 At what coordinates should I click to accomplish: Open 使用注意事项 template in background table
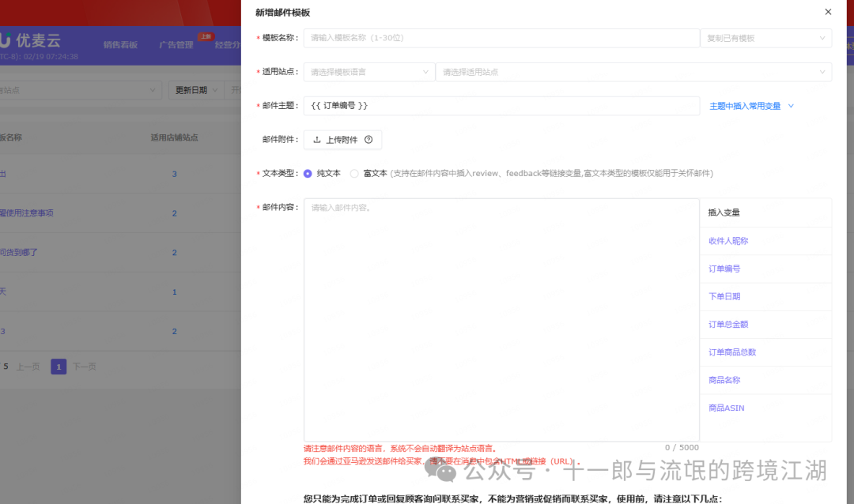pyautogui.click(x=27, y=213)
